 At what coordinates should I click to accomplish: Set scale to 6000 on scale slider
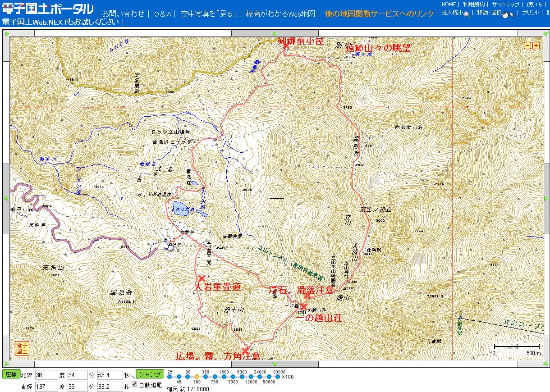pyautogui.click(x=242, y=376)
